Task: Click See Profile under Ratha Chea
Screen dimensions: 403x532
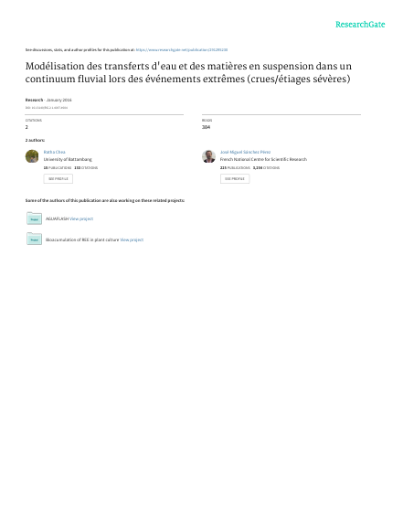Action: 58,179
